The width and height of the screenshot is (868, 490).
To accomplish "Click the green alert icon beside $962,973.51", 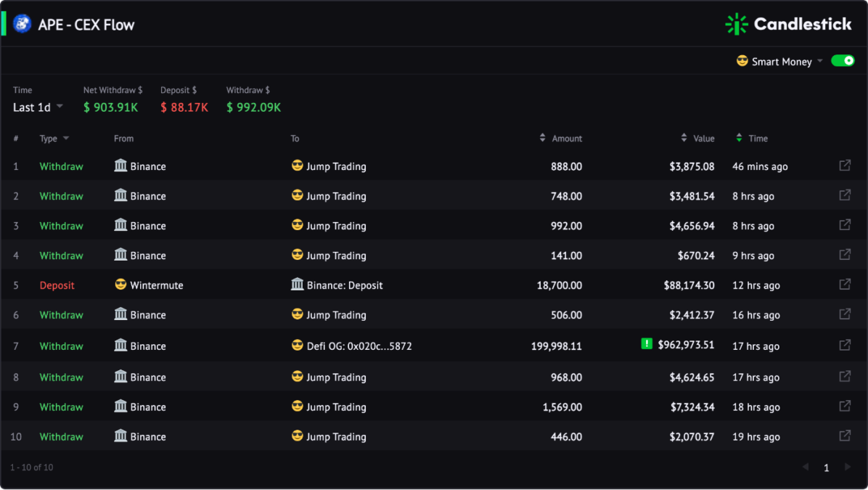I will [x=647, y=344].
